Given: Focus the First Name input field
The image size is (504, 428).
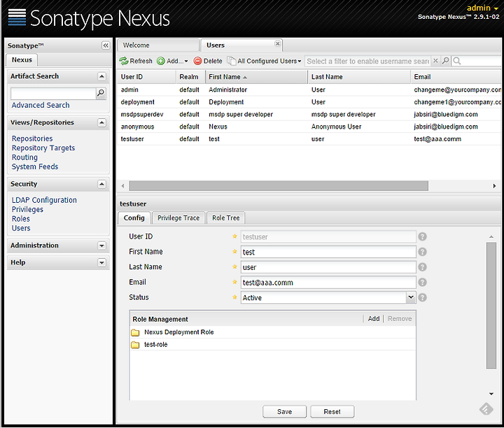Looking at the screenshot, I should (x=328, y=252).
